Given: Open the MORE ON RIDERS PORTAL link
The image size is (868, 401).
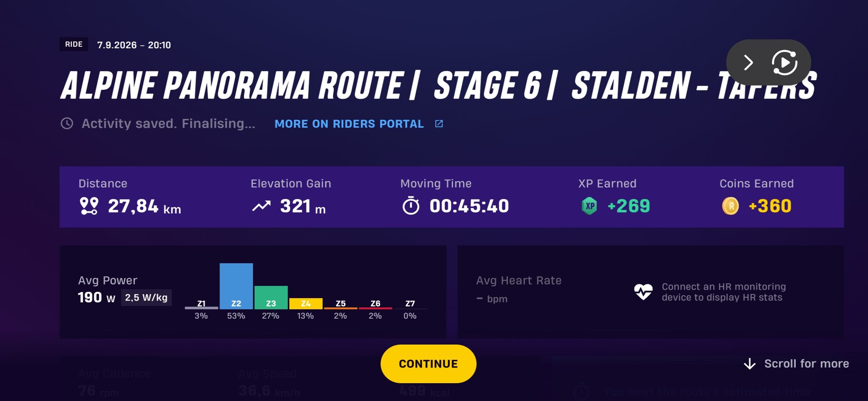Looking at the screenshot, I should [x=349, y=124].
